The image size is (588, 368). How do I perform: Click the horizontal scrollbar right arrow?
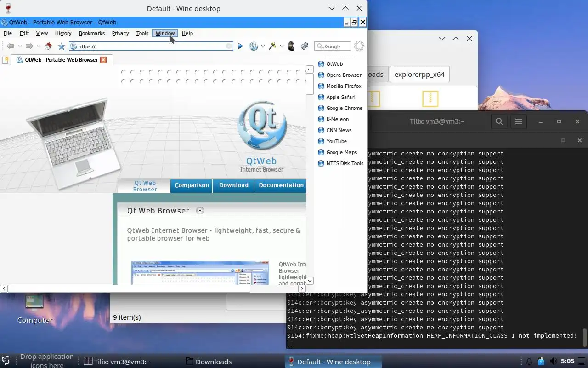[x=302, y=288]
